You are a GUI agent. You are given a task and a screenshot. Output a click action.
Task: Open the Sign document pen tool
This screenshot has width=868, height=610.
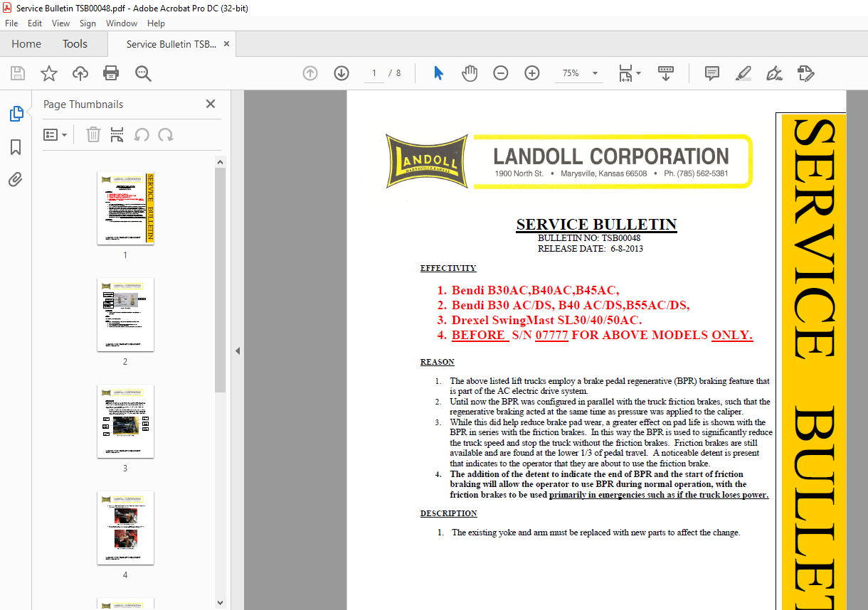pyautogui.click(x=774, y=73)
